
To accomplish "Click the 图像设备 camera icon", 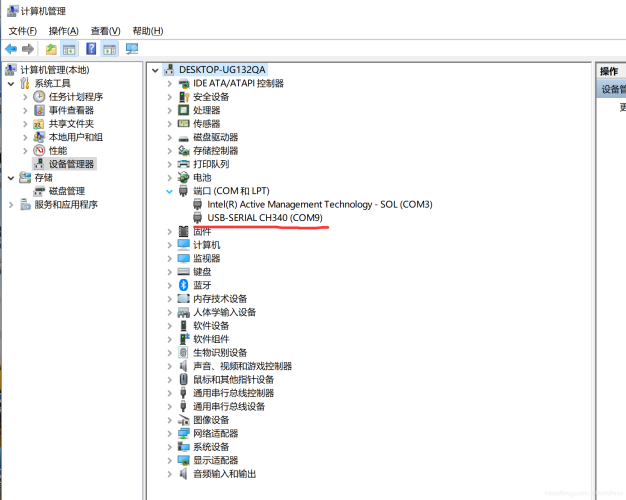I will click(x=183, y=420).
